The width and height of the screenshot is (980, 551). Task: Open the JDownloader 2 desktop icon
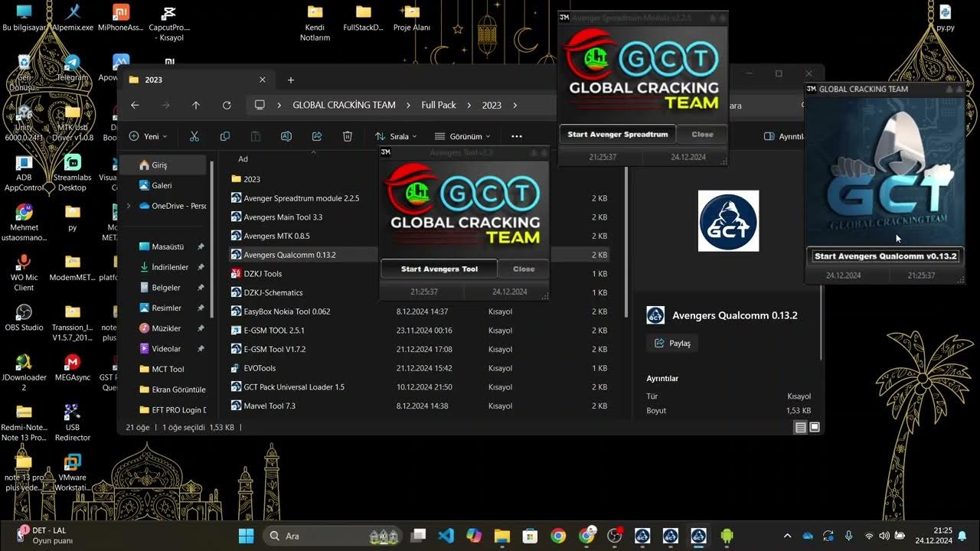coord(24,372)
